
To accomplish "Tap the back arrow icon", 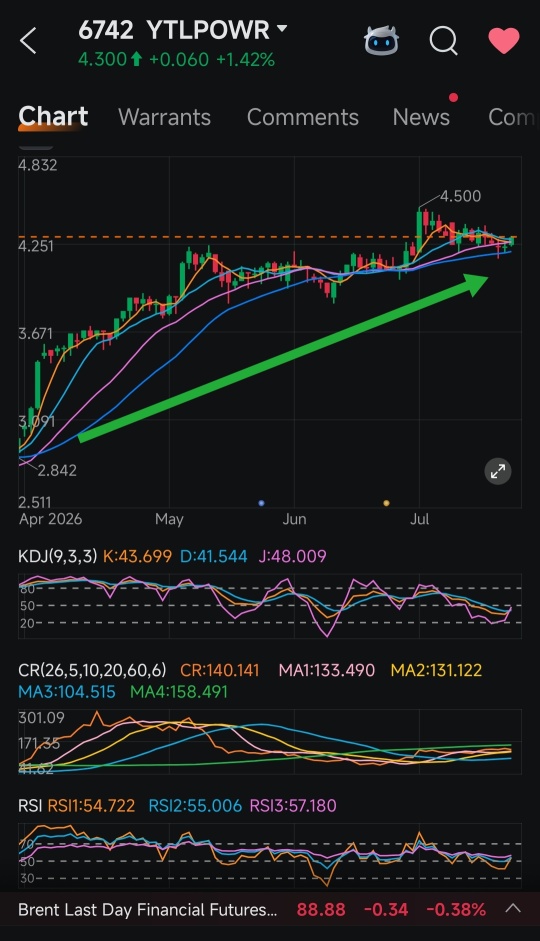I will (x=28, y=41).
